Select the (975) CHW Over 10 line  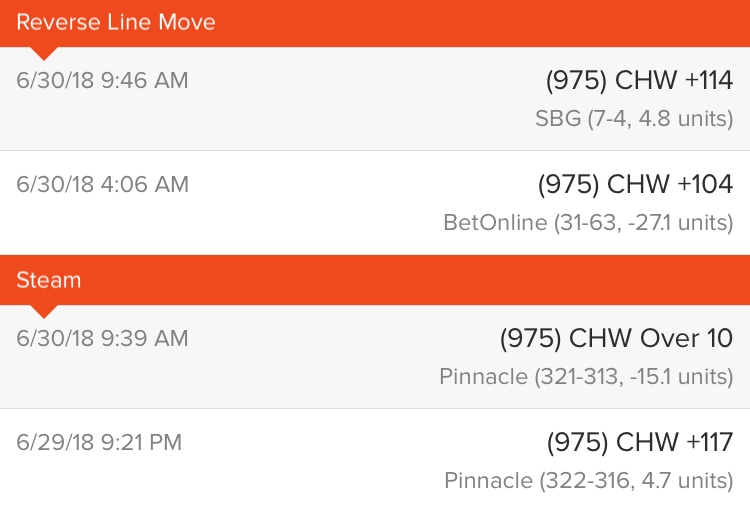pyautogui.click(x=617, y=338)
